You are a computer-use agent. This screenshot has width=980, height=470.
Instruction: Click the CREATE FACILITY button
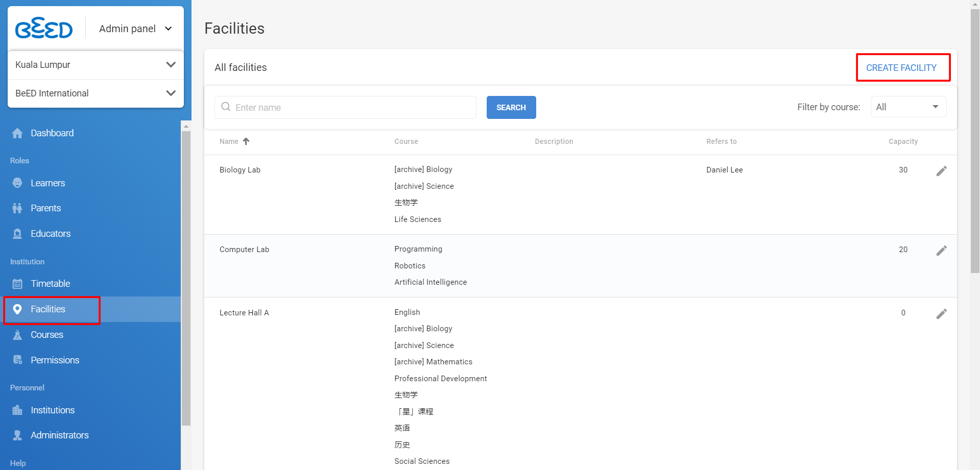tap(901, 68)
